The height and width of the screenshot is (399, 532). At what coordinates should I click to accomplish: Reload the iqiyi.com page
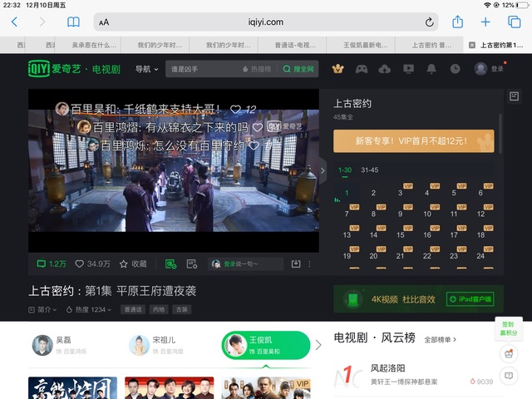click(430, 22)
